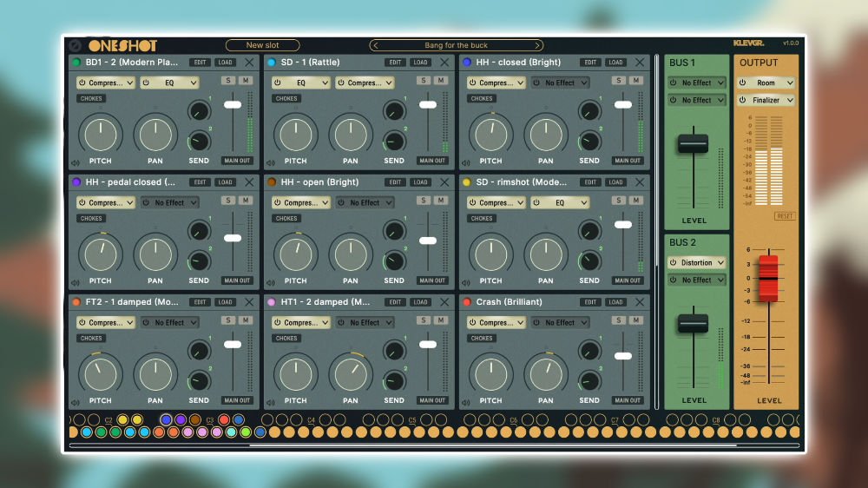Mute the BD1 - 2 slot
Image resolution: width=868 pixels, height=488 pixels.
tap(246, 80)
